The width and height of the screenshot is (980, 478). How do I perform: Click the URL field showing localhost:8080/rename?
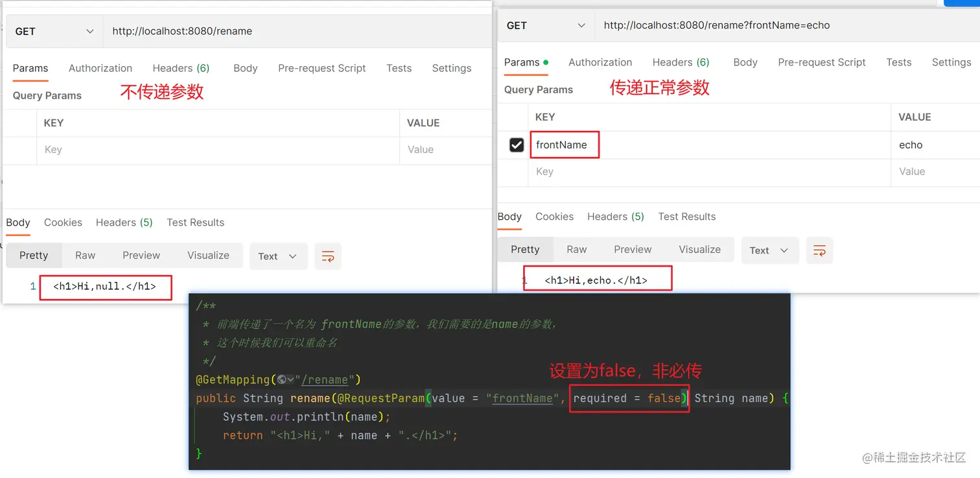coord(297,31)
